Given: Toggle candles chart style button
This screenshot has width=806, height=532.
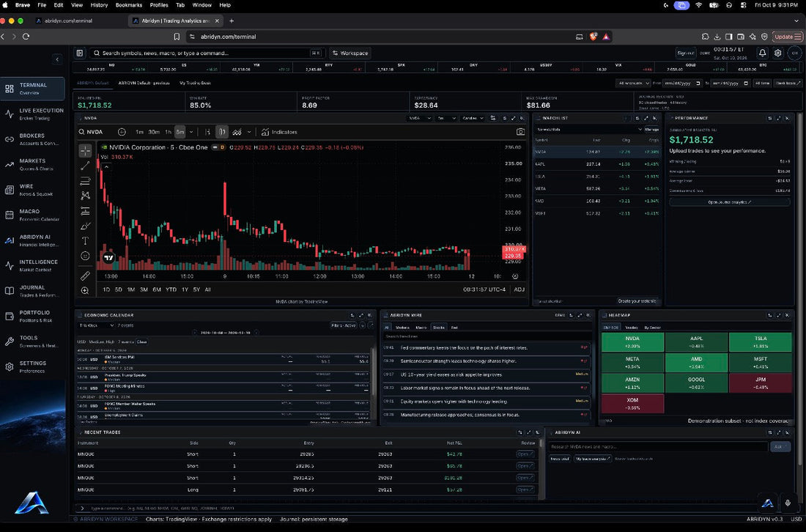Looking at the screenshot, I should click(222, 132).
